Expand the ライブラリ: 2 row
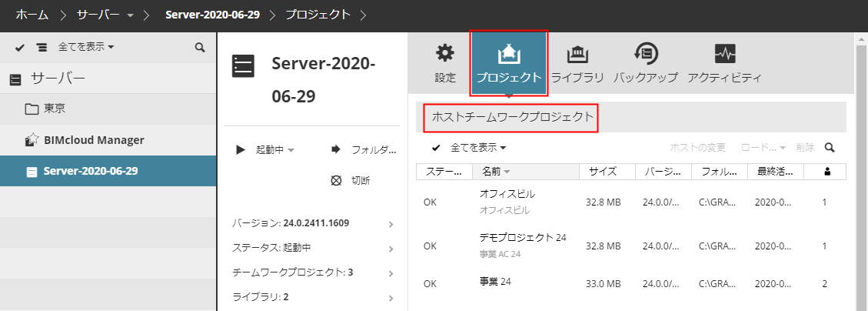 click(313, 296)
